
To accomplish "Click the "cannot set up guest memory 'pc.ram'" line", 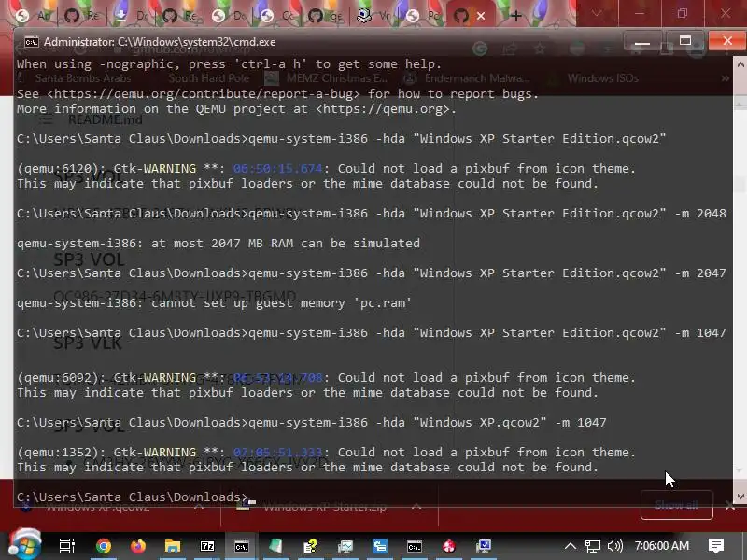I will click(x=214, y=302).
